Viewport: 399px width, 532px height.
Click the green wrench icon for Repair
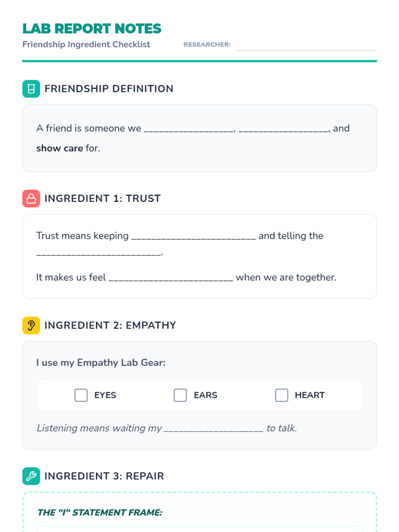point(31,476)
